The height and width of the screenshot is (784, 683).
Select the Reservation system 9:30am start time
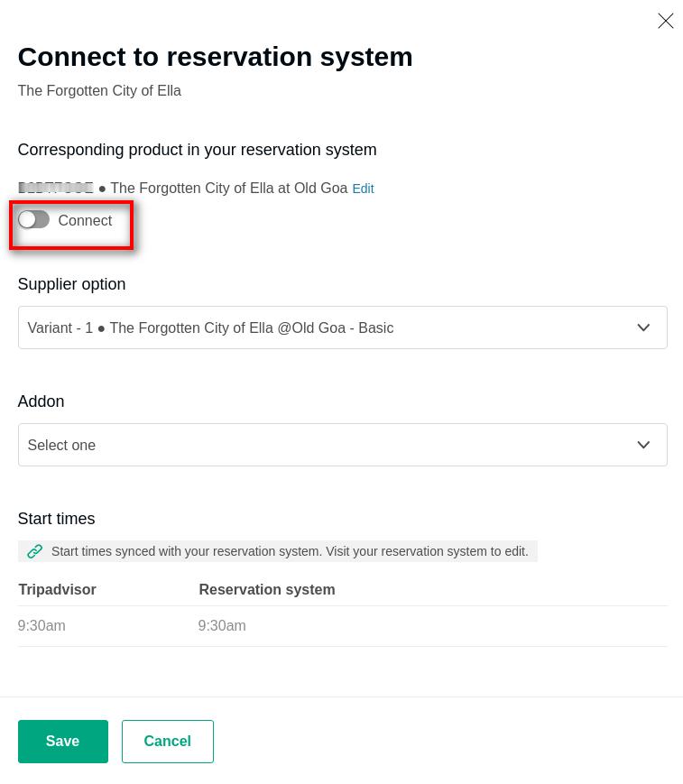tap(222, 626)
